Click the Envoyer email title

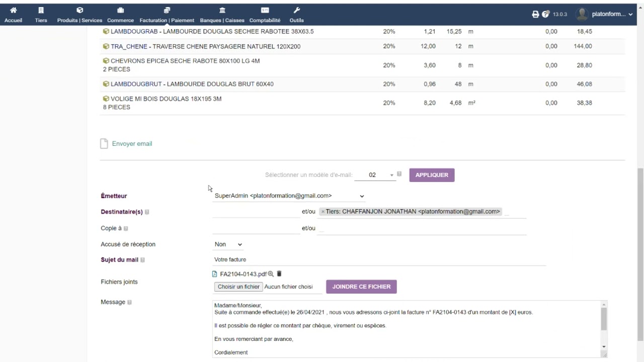coord(132,144)
